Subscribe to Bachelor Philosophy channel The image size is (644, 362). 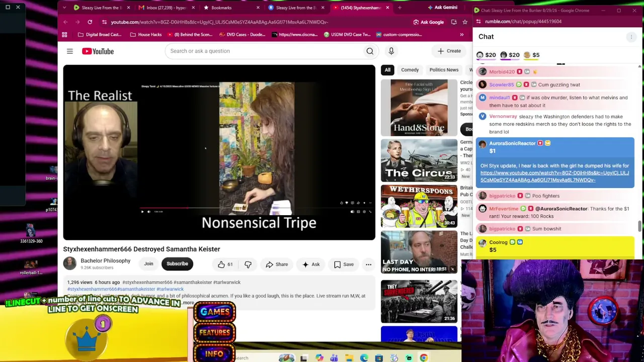(x=177, y=264)
